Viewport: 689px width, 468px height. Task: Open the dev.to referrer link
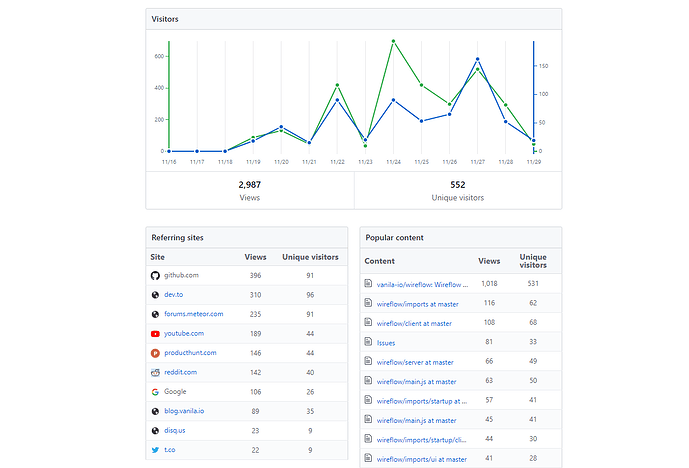tap(174, 294)
